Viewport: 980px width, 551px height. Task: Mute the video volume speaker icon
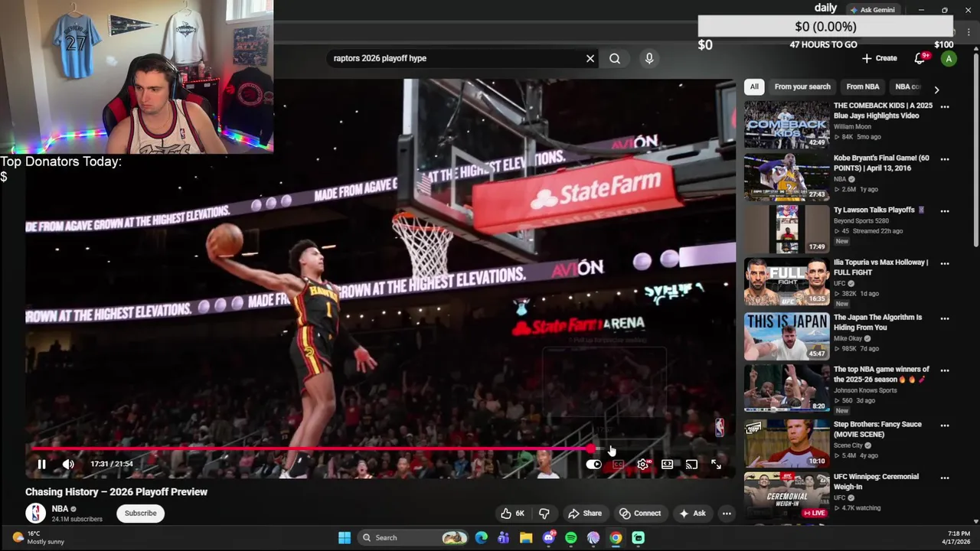(x=68, y=464)
